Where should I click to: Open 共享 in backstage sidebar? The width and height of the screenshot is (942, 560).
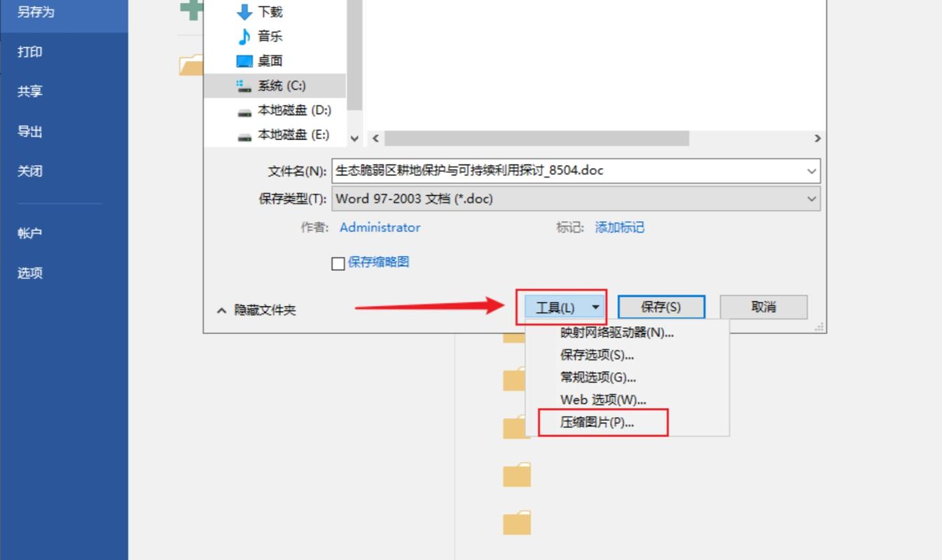(30, 92)
